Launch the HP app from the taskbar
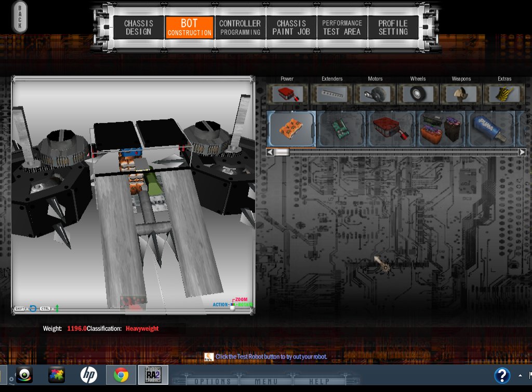The width and height of the screenshot is (532, 392). tap(88, 375)
